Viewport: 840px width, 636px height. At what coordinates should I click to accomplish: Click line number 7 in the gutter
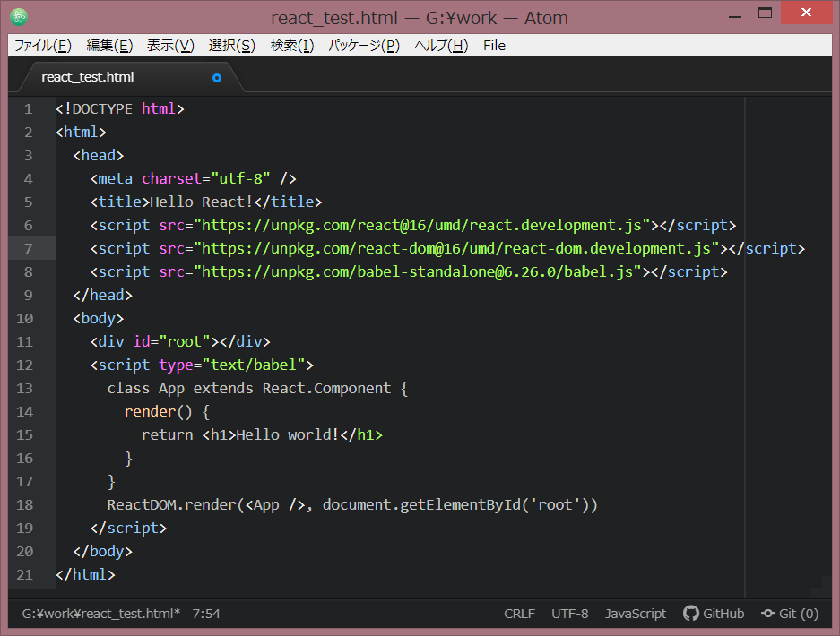pos(28,249)
